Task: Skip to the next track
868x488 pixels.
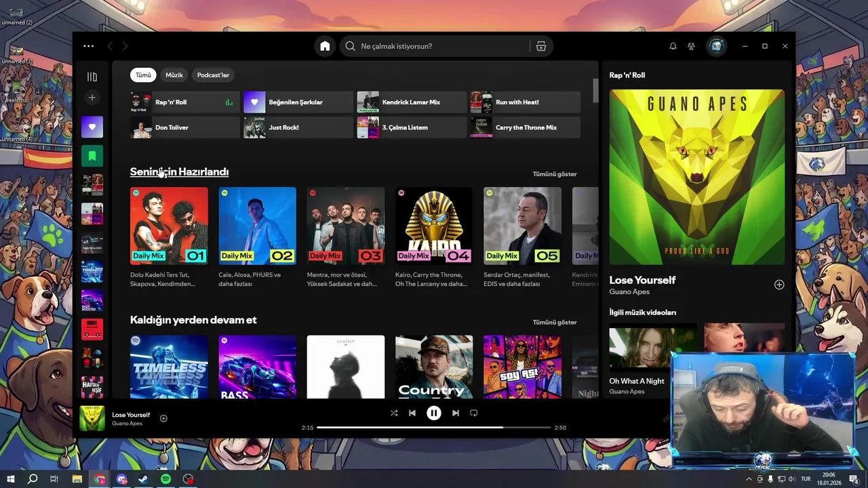Action: click(x=456, y=413)
